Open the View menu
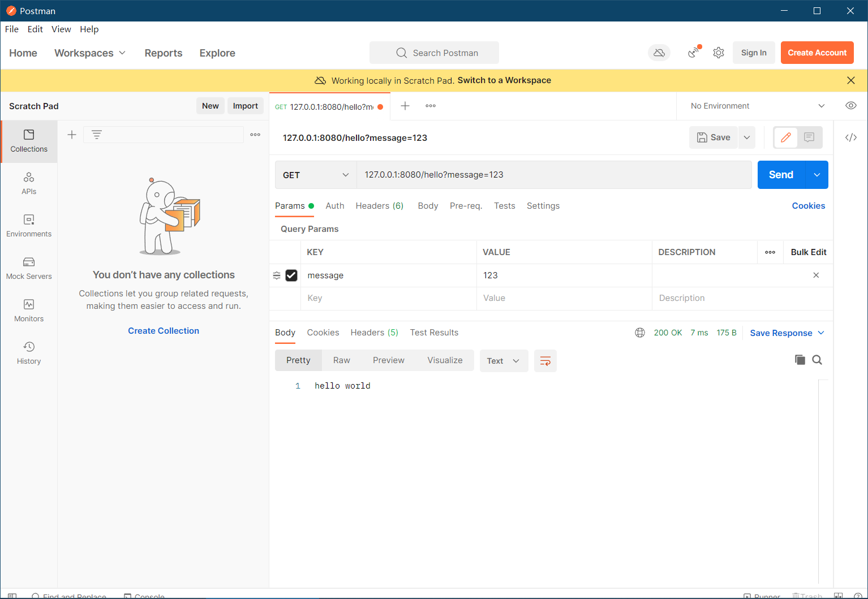Image resolution: width=868 pixels, height=599 pixels. point(61,29)
